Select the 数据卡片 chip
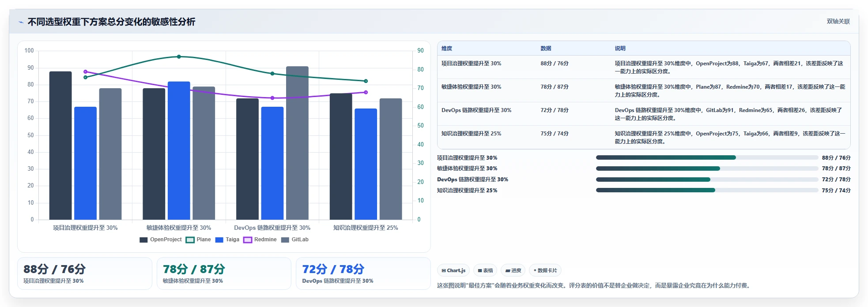 pyautogui.click(x=545, y=270)
